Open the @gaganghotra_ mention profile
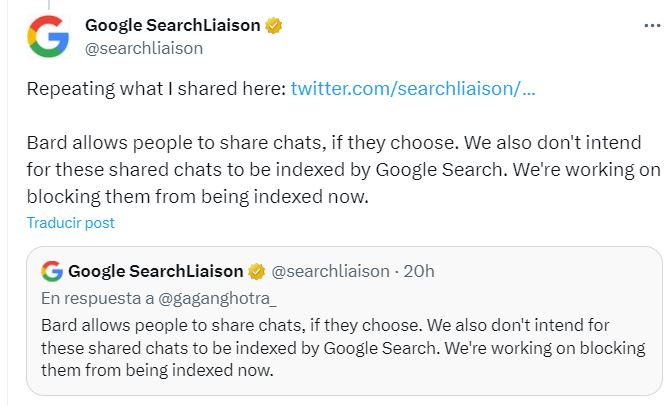This screenshot has height=406, width=672. click(x=217, y=298)
